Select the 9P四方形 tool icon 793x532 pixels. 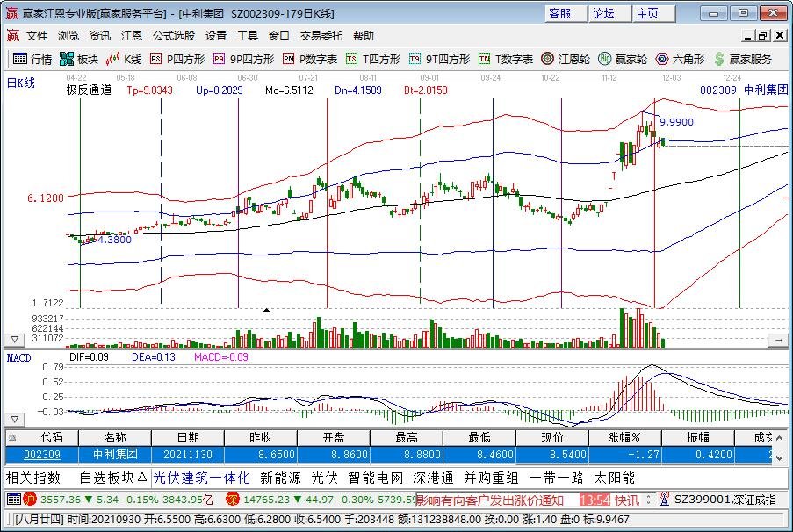click(x=219, y=59)
